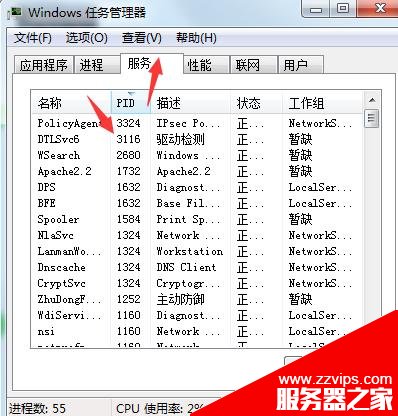Select the Dnscache service row
Screen dimensions: 398x416
point(196,267)
